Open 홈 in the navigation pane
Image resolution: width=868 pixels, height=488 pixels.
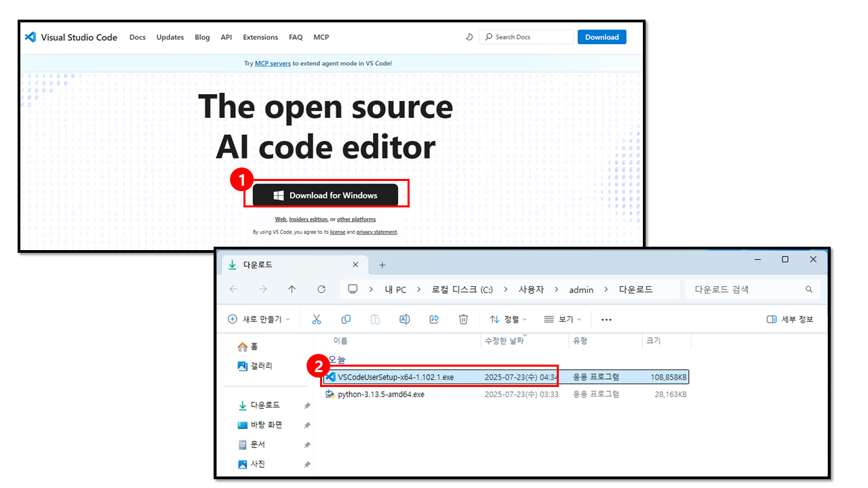tap(248, 346)
